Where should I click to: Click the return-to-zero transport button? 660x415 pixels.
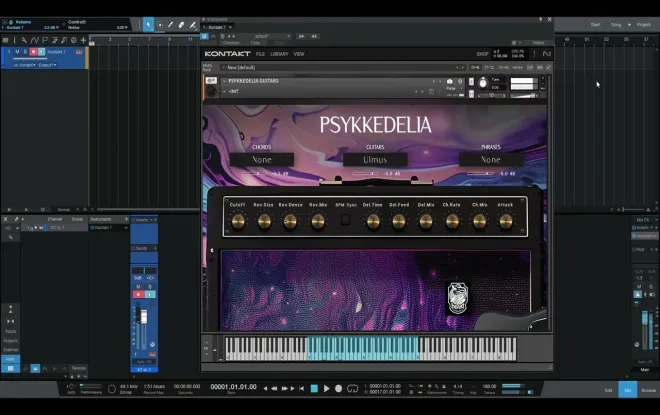(x=301, y=388)
